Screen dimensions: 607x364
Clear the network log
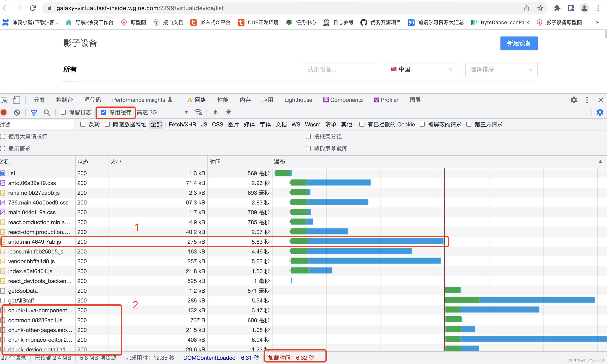17,112
